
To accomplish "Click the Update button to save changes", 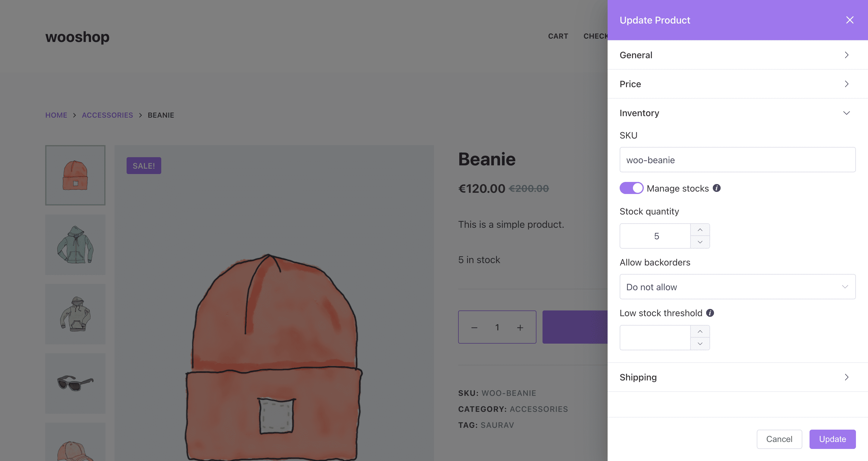I will [x=832, y=439].
